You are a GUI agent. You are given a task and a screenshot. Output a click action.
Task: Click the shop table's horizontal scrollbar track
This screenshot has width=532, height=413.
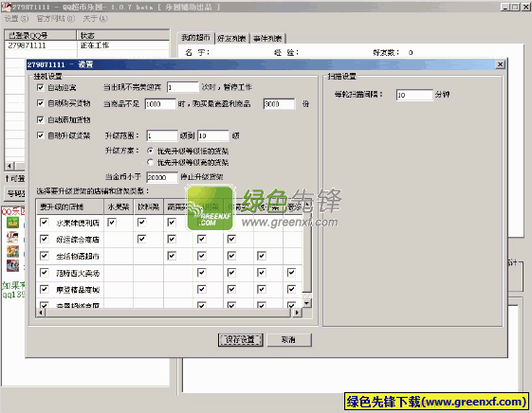click(169, 313)
